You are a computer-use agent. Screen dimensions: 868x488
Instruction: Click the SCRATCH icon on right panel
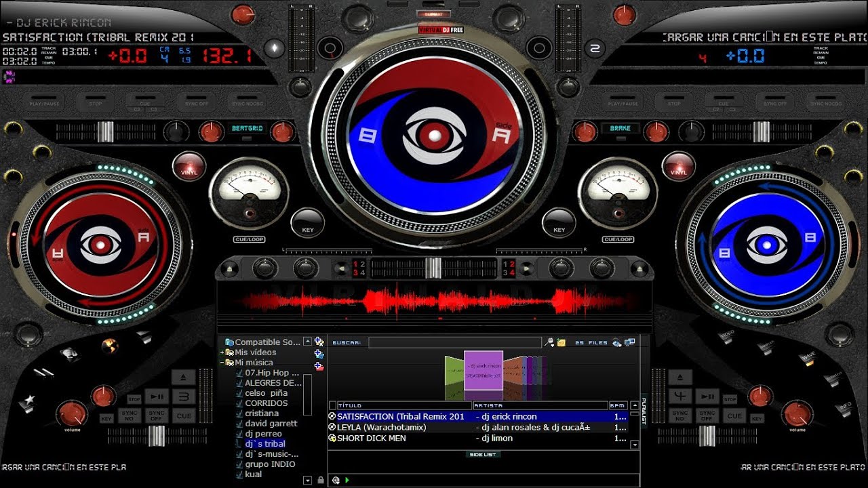point(833,380)
